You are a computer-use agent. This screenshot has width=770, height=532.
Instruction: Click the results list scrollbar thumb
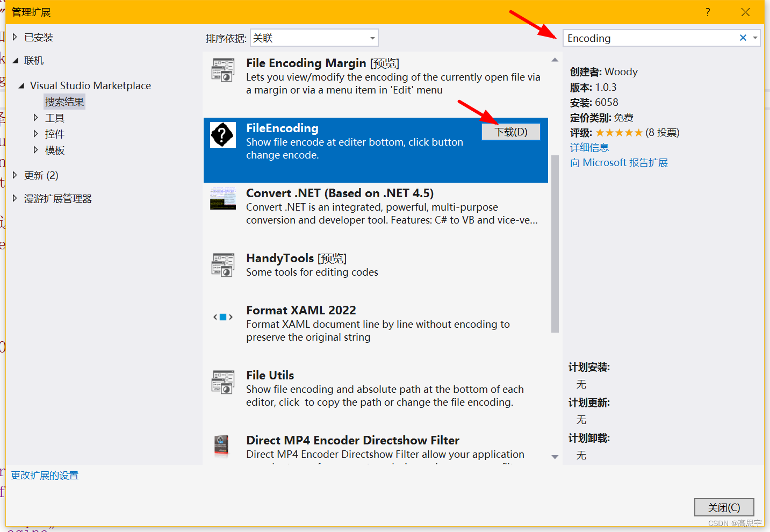pos(555,243)
